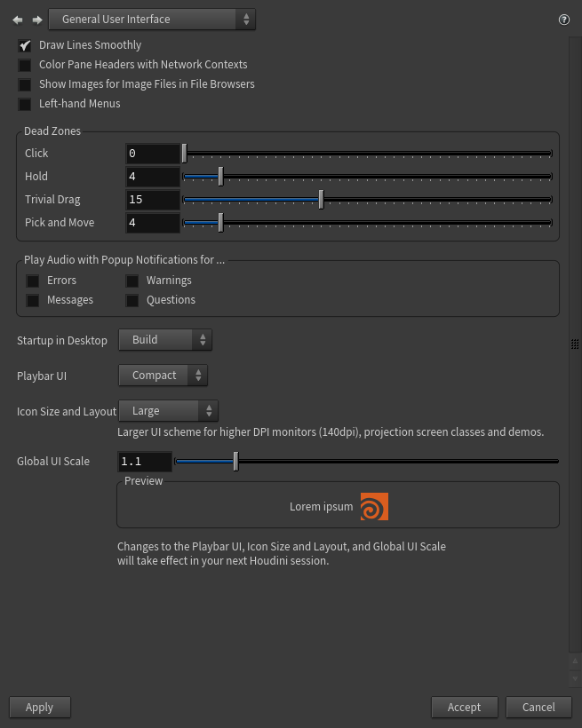582x728 pixels.
Task: Click the pane splitter grip icon
Action: pyautogui.click(x=575, y=344)
